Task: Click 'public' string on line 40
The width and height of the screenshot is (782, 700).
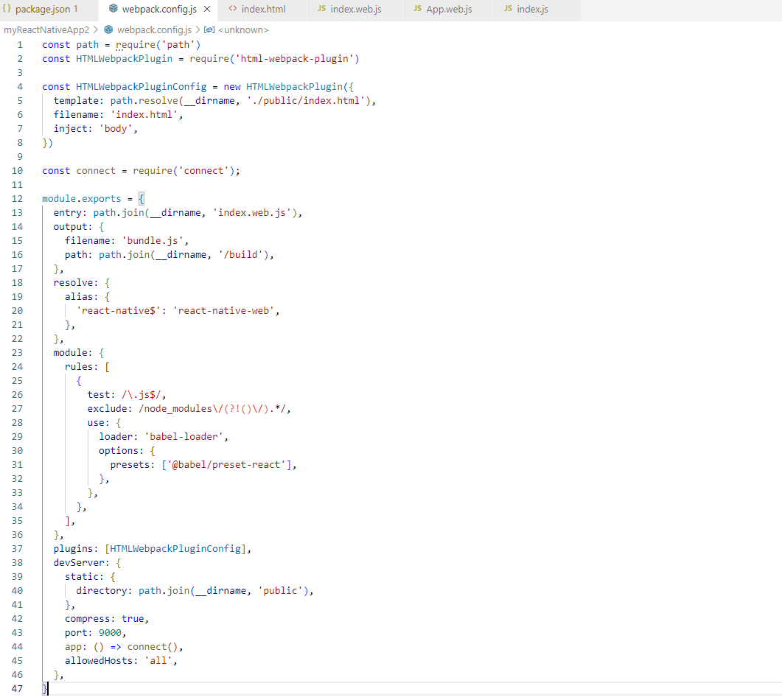Action: [280, 590]
